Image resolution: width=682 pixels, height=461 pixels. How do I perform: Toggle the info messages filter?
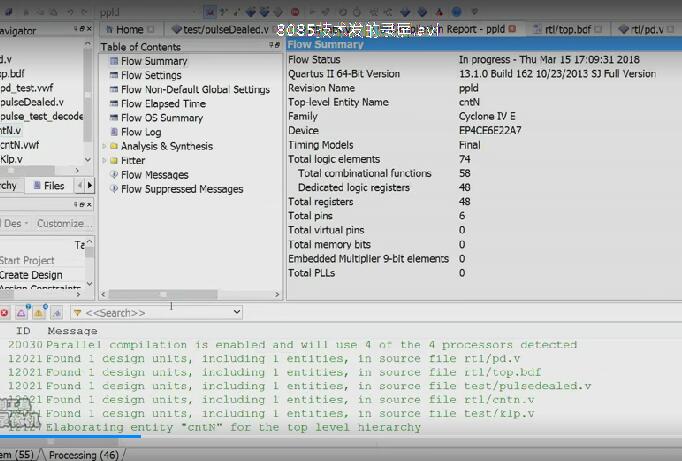pos(57,312)
